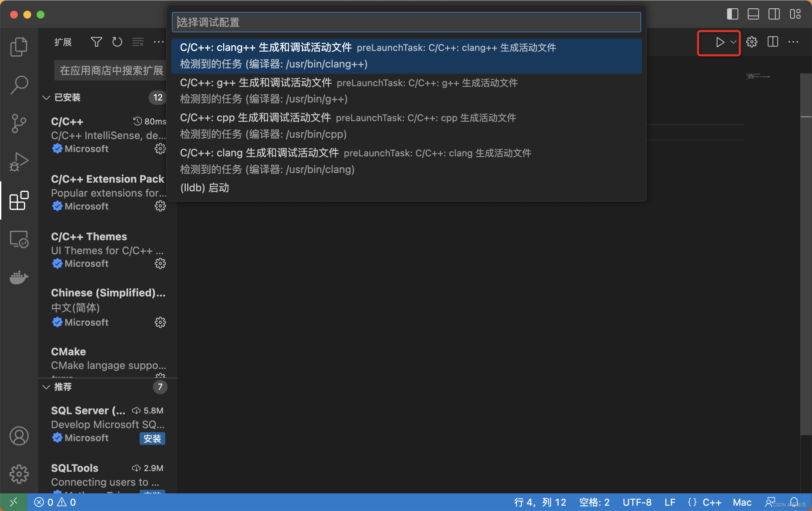Viewport: 812px width, 511px height.
Task: Go to line via 行 4, 列 12
Action: (540, 502)
